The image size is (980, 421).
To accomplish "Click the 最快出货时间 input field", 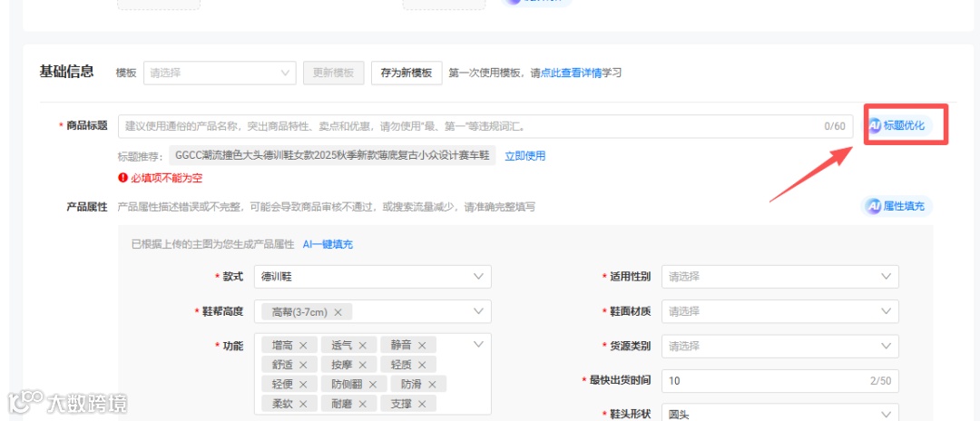I will coord(780,380).
